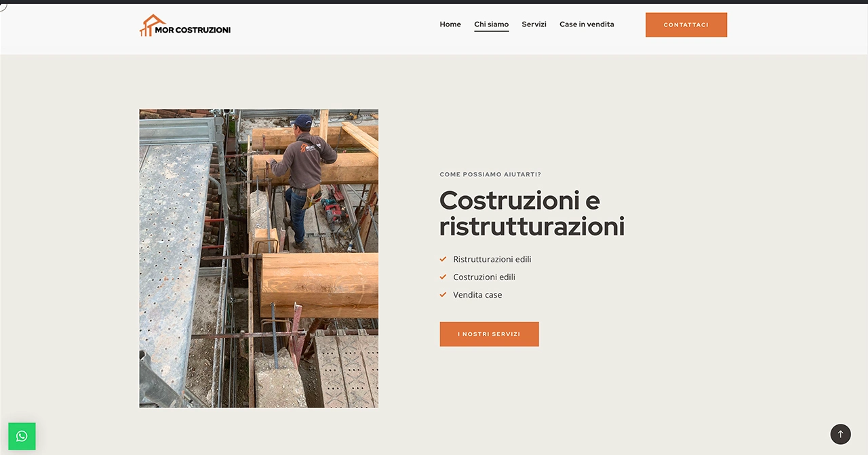Click the I NOSTRI SERVIZI button
This screenshot has width=868, height=455.
pos(489,334)
